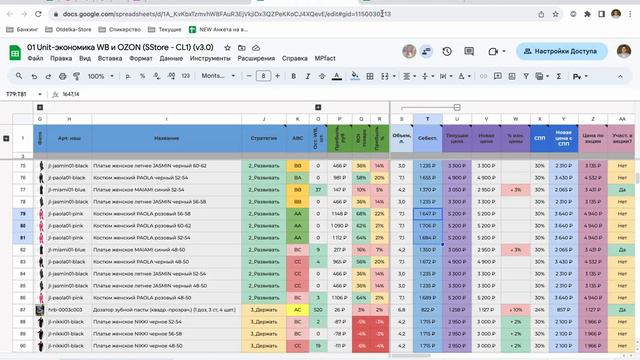Insert link toolbar icon
This screenshot has height=360, width=640.
(x=483, y=76)
